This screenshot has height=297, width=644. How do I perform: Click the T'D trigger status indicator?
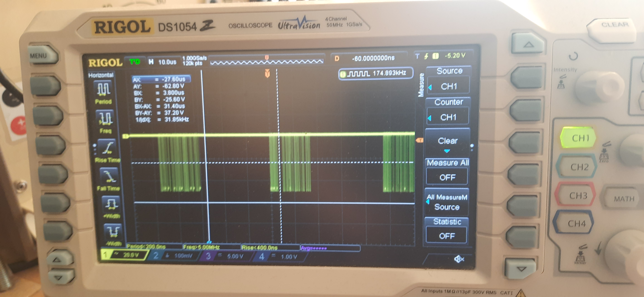[135, 62]
